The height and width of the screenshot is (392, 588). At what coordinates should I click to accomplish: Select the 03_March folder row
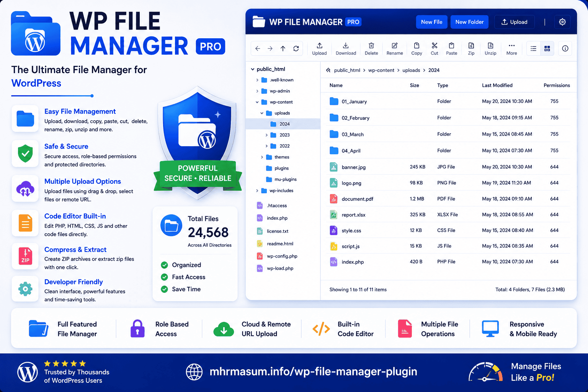(449, 134)
